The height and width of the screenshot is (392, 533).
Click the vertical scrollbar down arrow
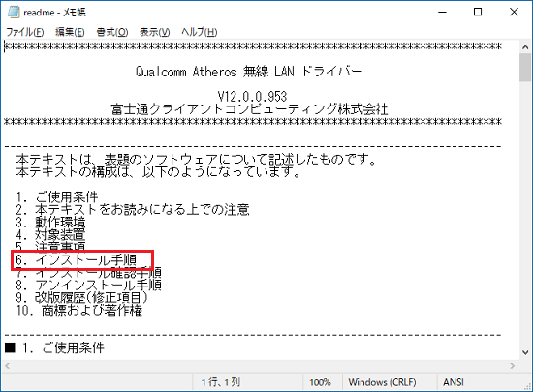point(525,353)
